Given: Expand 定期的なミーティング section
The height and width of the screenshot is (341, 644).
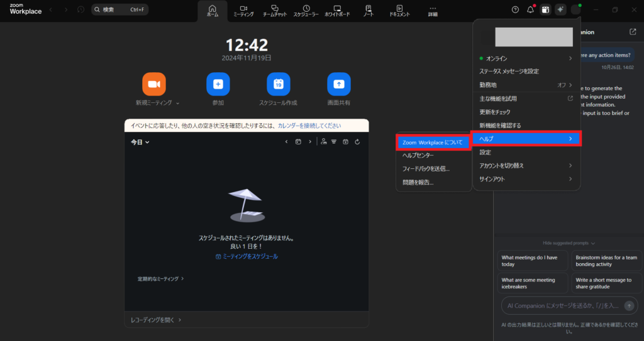Looking at the screenshot, I should pyautogui.click(x=160, y=278).
